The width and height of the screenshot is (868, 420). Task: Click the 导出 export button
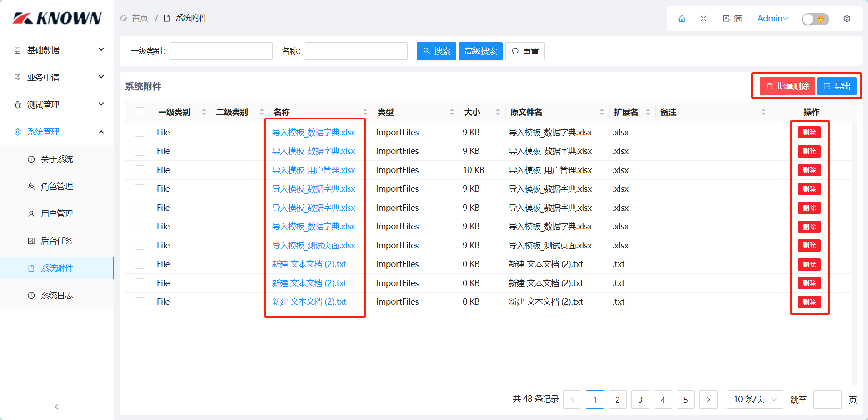coord(837,86)
